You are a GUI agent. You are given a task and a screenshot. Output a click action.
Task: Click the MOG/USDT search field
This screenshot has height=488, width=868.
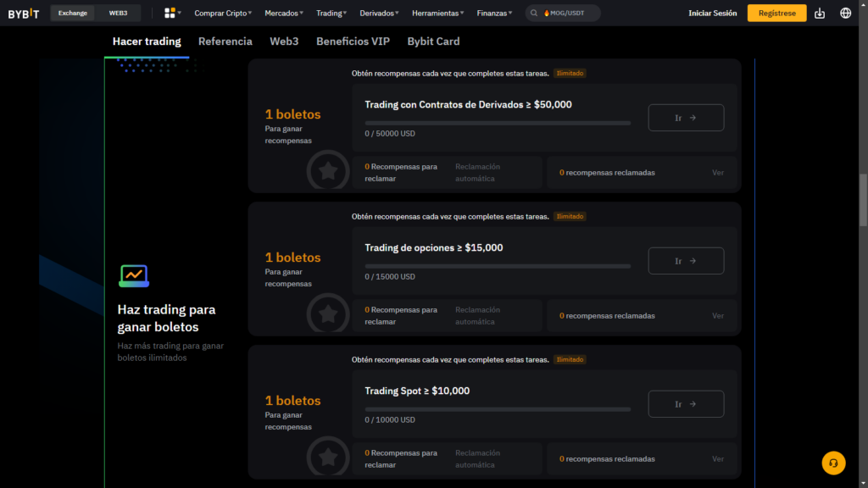coord(563,13)
